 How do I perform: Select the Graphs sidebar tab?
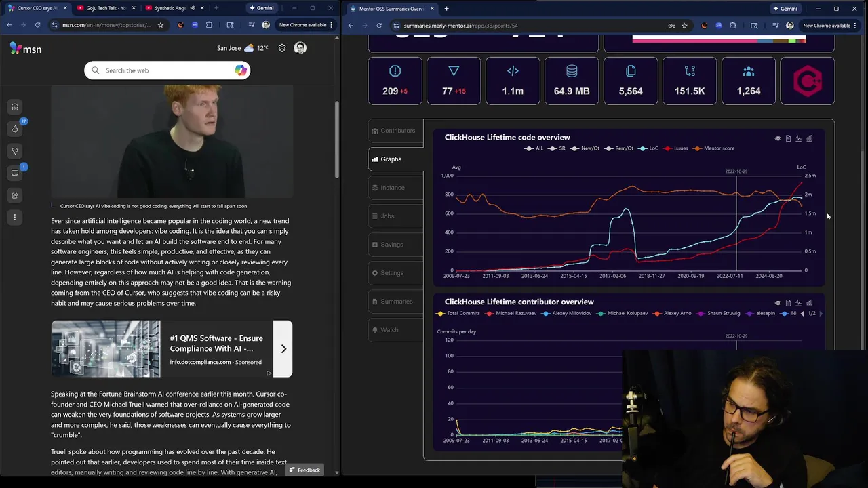pos(395,159)
